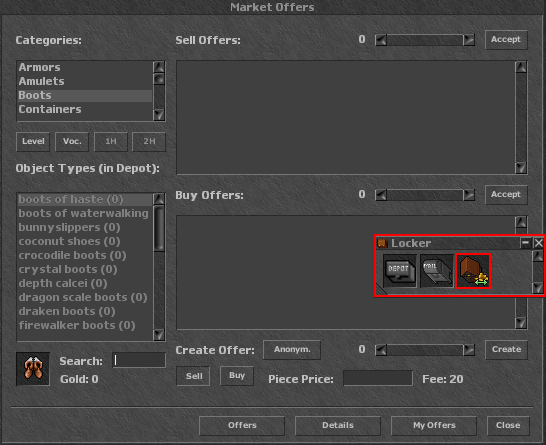Choose the Sell offer type
The image size is (546, 445).
click(194, 376)
